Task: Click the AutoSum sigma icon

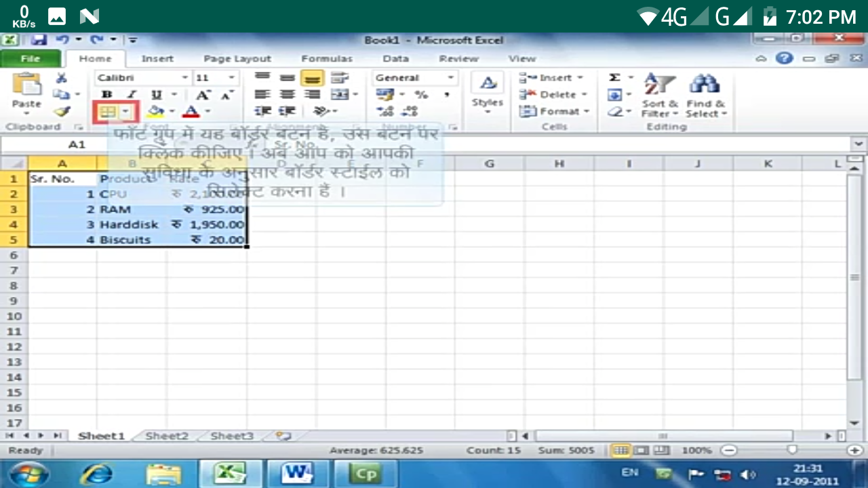Action: [x=615, y=78]
